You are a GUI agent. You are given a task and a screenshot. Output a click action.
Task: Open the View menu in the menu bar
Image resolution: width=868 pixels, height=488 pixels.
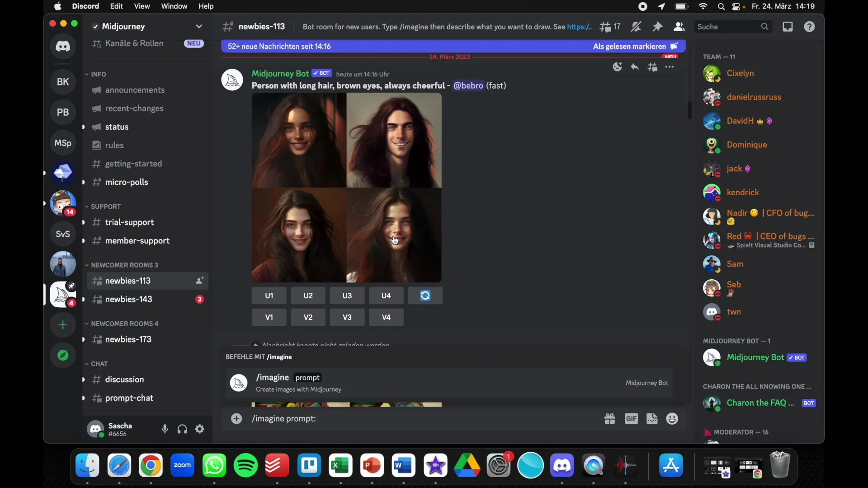pos(142,7)
